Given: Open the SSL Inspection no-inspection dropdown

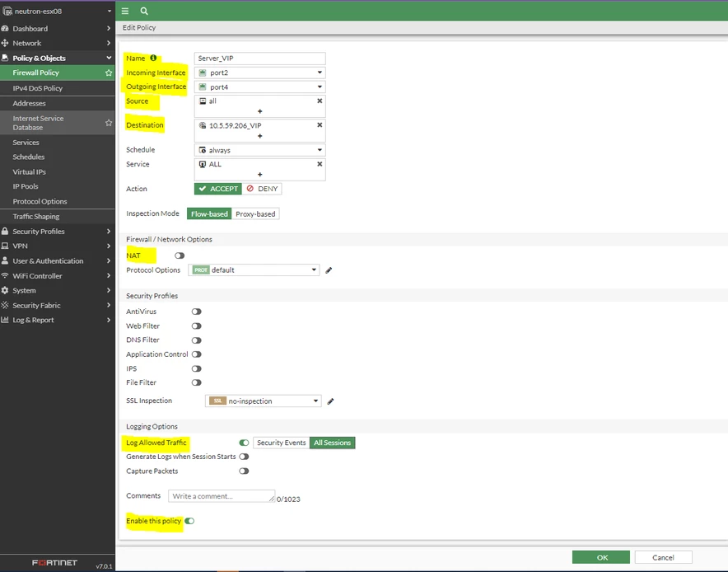Looking at the screenshot, I should [x=264, y=401].
